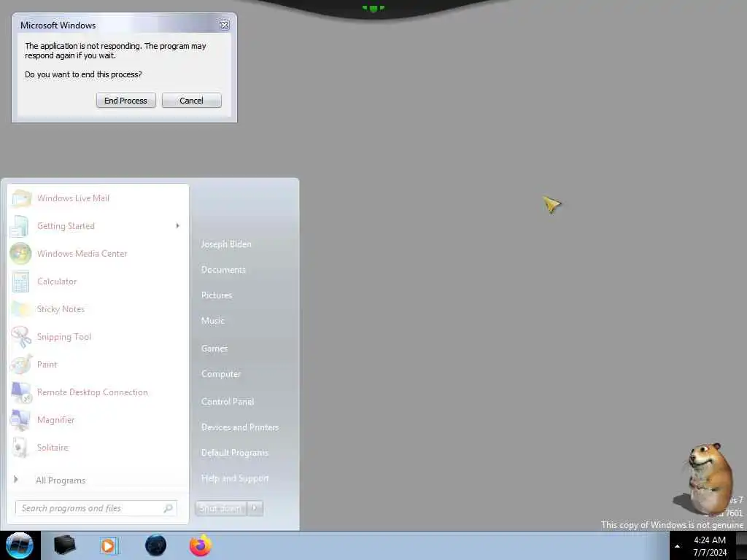
Task: Open Windows Live Mail icon
Action: point(20,198)
